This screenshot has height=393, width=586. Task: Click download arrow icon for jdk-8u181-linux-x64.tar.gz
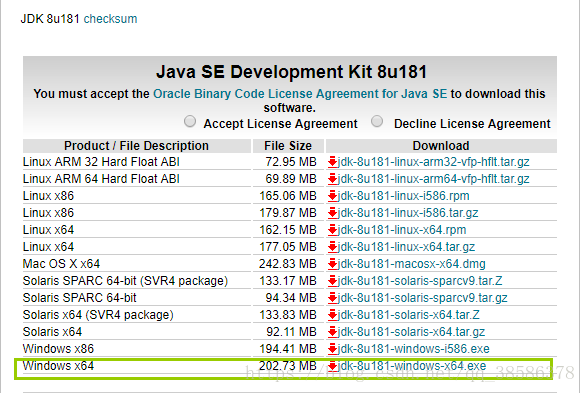tap(332, 247)
